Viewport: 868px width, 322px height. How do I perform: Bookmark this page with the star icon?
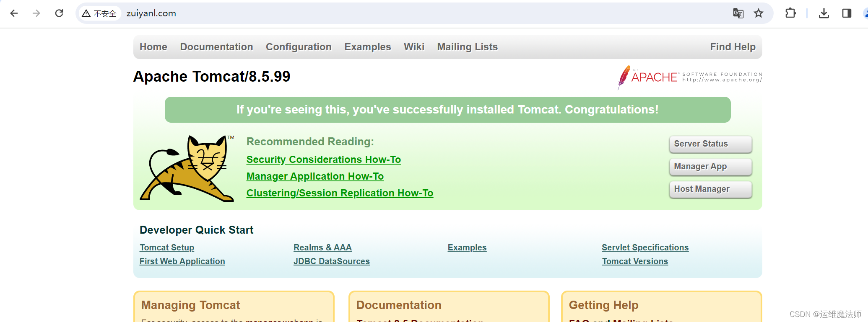click(759, 13)
